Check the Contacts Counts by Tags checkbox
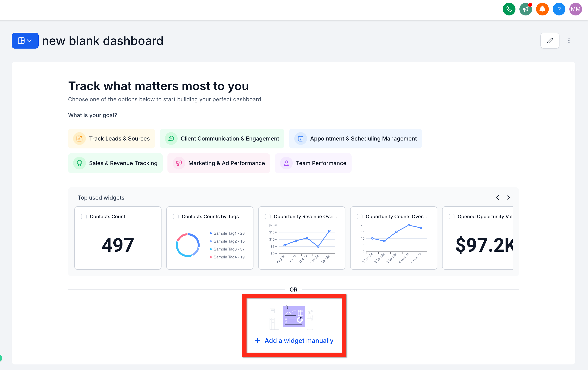The image size is (588, 370). point(176,216)
